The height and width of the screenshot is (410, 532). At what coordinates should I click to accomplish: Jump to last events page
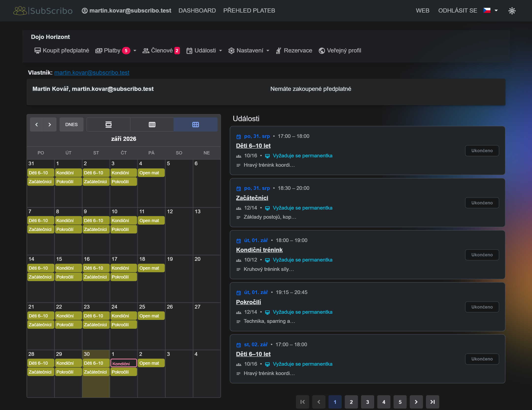click(432, 402)
